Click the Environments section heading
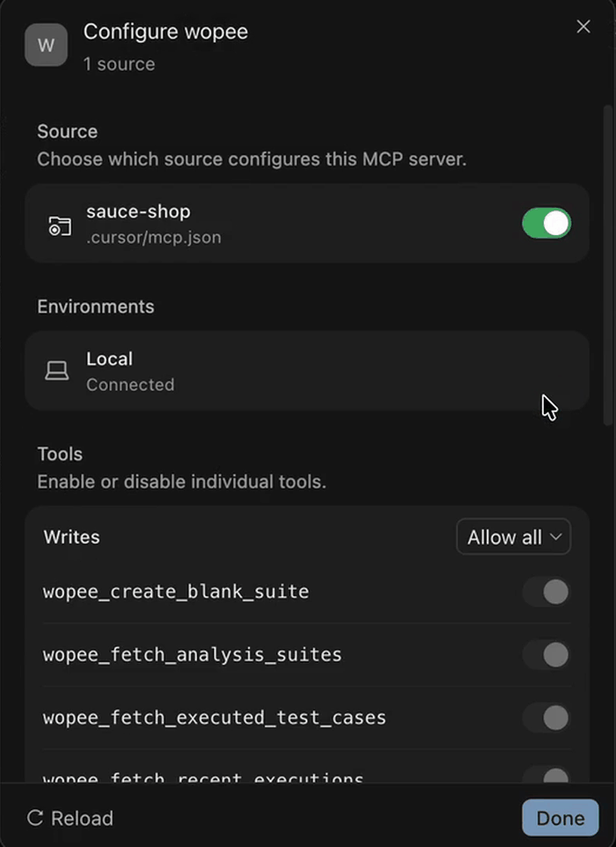The height and width of the screenshot is (847, 616). pyautogui.click(x=96, y=306)
